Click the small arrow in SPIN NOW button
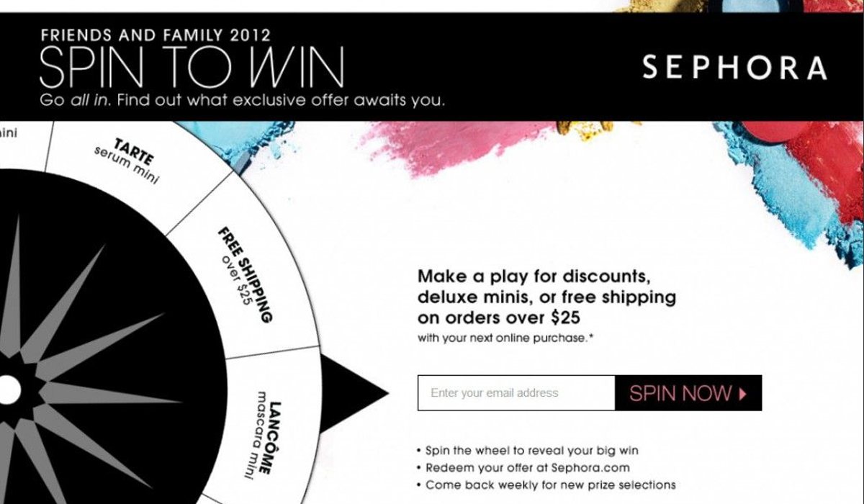Screen dimensions: 864x504 coord(742,393)
